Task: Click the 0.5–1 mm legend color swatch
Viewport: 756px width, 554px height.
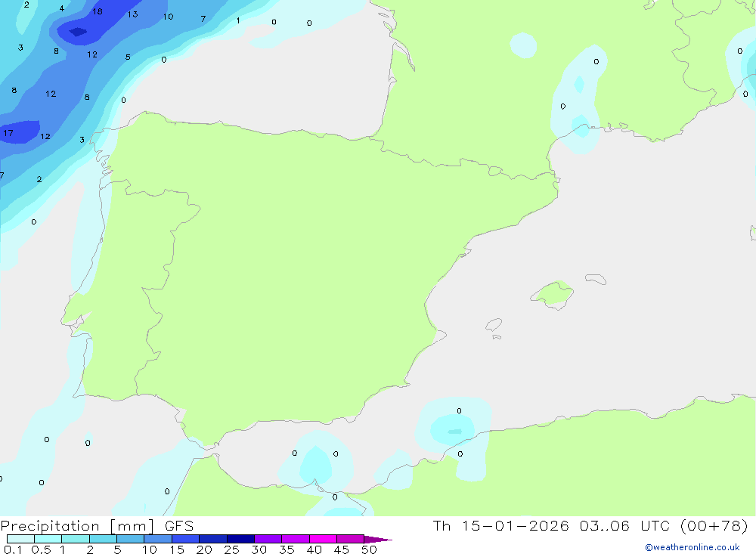Action: pos(48,539)
